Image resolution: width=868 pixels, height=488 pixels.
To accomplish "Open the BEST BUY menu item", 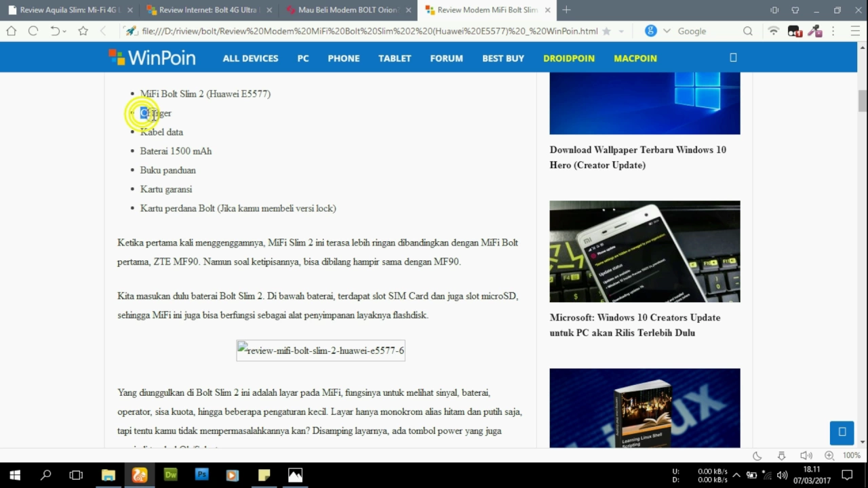I will pyautogui.click(x=503, y=58).
